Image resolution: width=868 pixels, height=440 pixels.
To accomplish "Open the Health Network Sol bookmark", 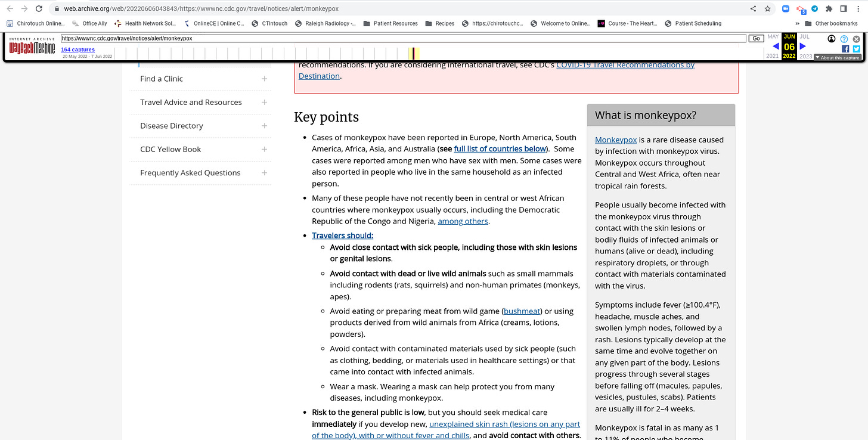I will coord(145,23).
